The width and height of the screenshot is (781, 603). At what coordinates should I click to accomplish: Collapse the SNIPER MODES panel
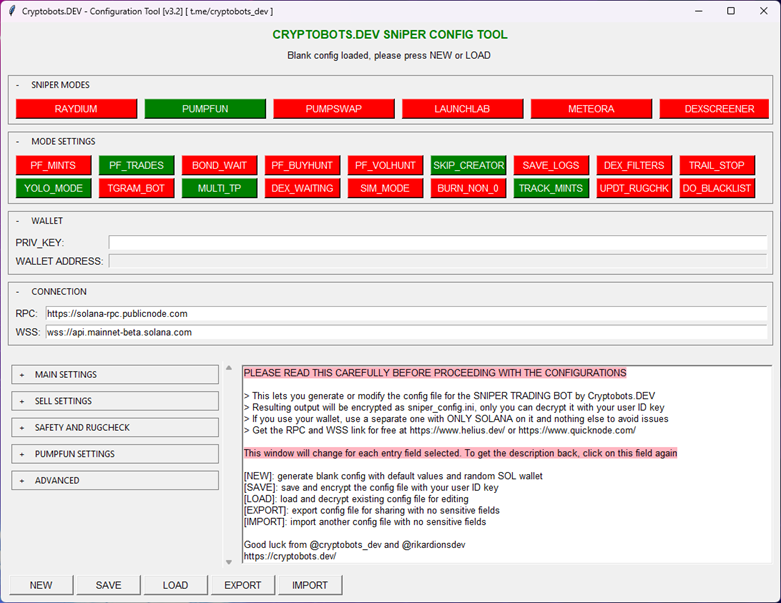(x=17, y=85)
